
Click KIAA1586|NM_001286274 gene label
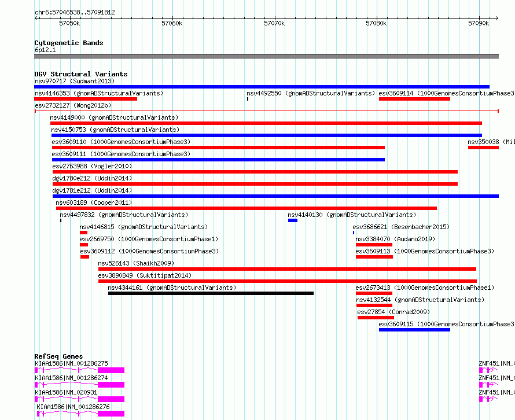tap(71, 378)
